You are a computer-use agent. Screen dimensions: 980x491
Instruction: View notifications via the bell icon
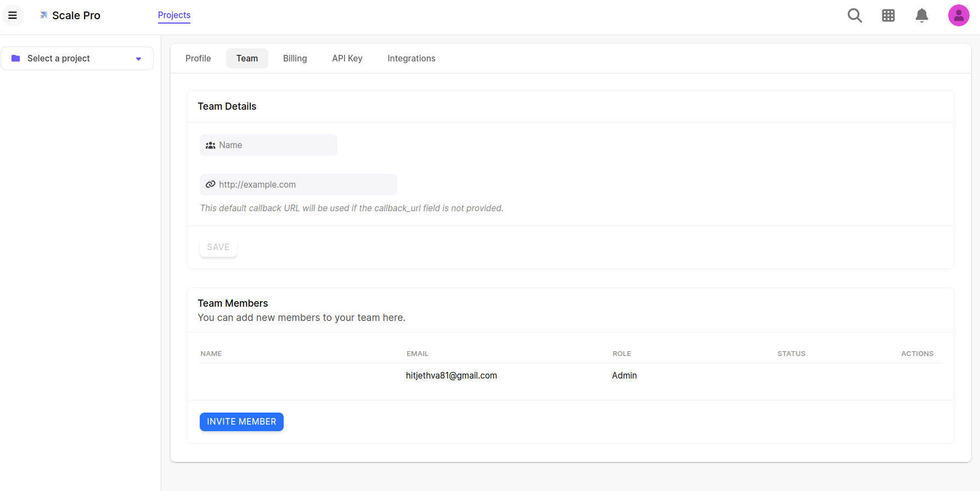[x=921, y=15]
